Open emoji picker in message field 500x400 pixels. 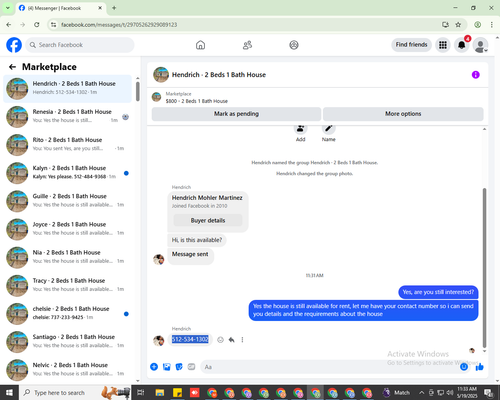[464, 367]
